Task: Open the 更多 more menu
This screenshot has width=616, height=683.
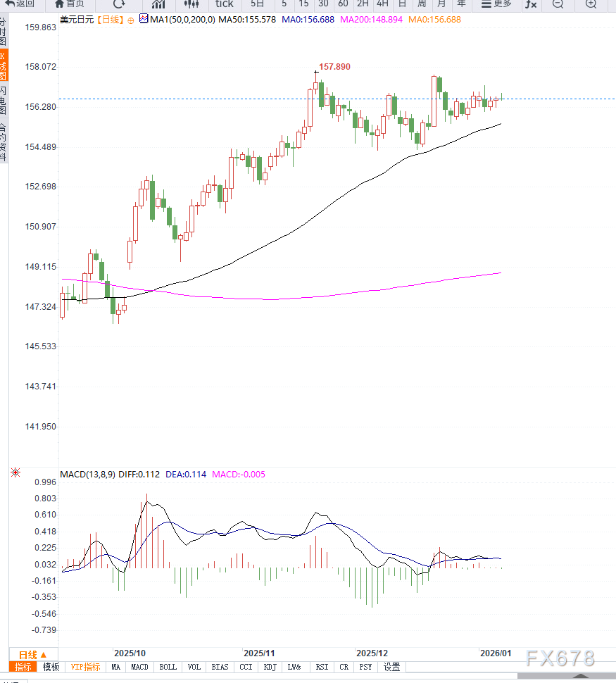Action: click(496, 4)
